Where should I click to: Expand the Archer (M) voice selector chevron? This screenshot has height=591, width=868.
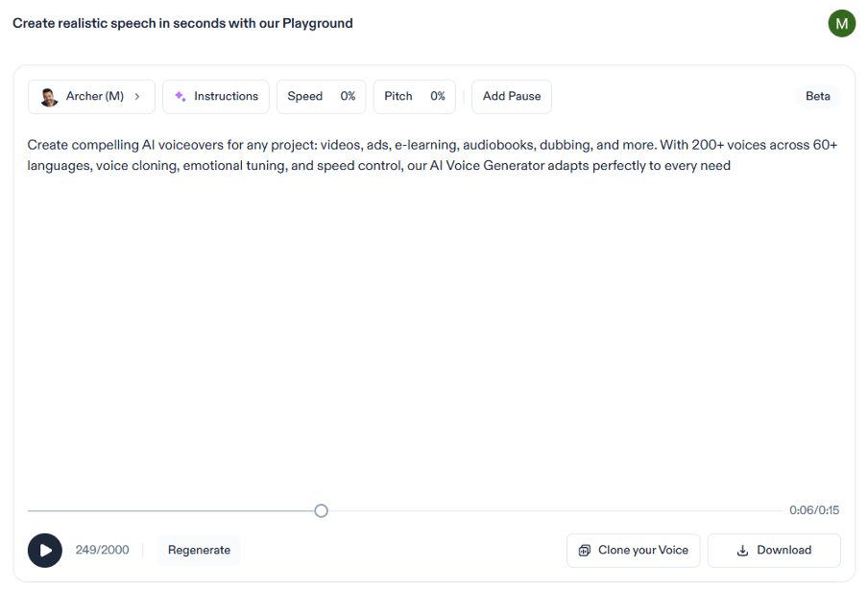(137, 97)
